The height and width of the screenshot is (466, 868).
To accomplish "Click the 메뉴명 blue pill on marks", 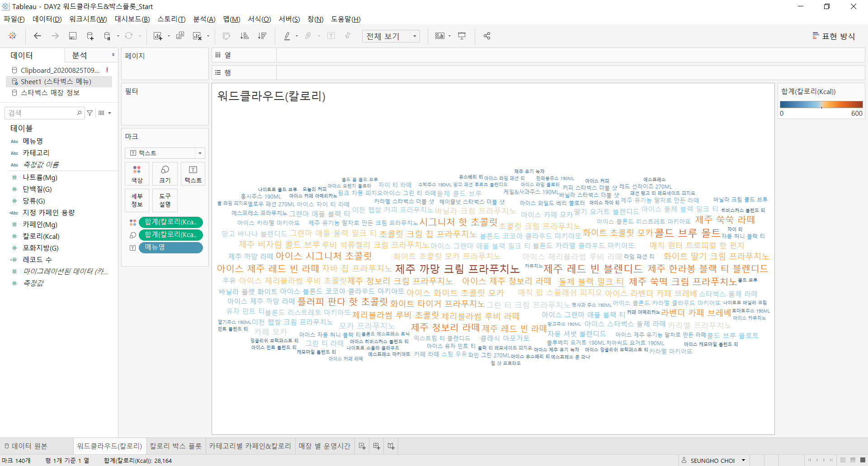I will pos(171,247).
